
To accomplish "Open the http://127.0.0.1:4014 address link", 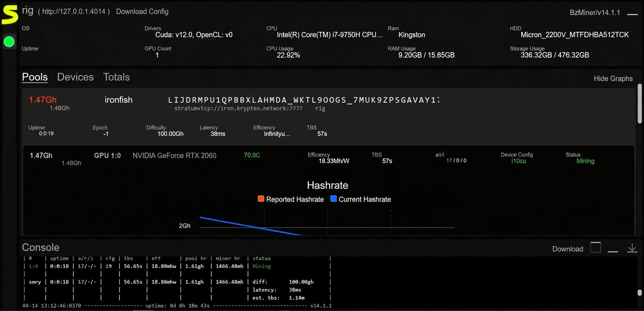I will click(x=74, y=12).
